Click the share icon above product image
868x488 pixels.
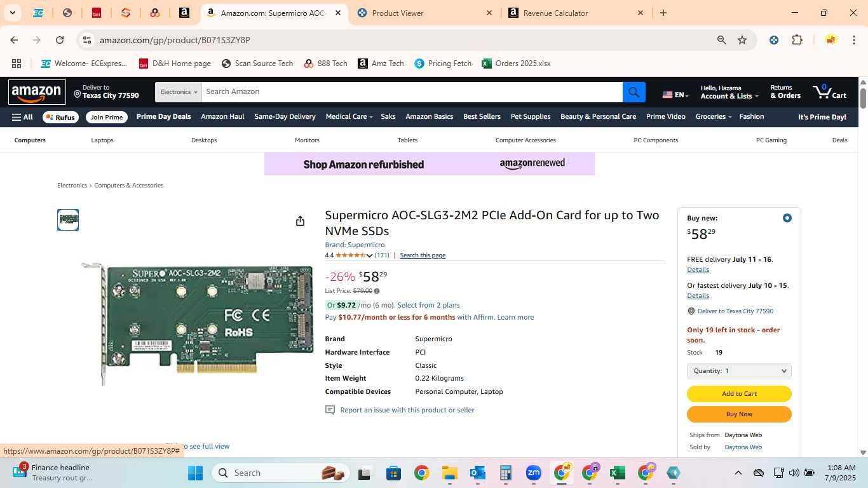pos(300,220)
